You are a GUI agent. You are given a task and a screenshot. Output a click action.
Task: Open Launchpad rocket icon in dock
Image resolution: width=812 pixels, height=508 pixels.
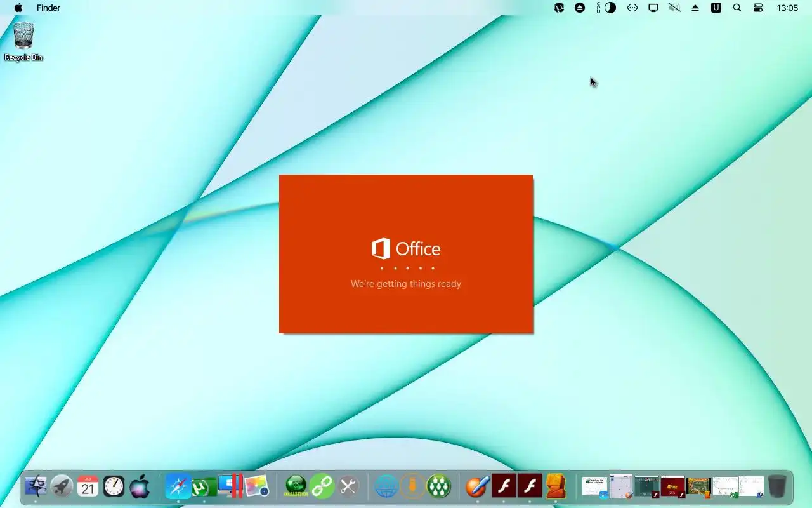(x=62, y=486)
